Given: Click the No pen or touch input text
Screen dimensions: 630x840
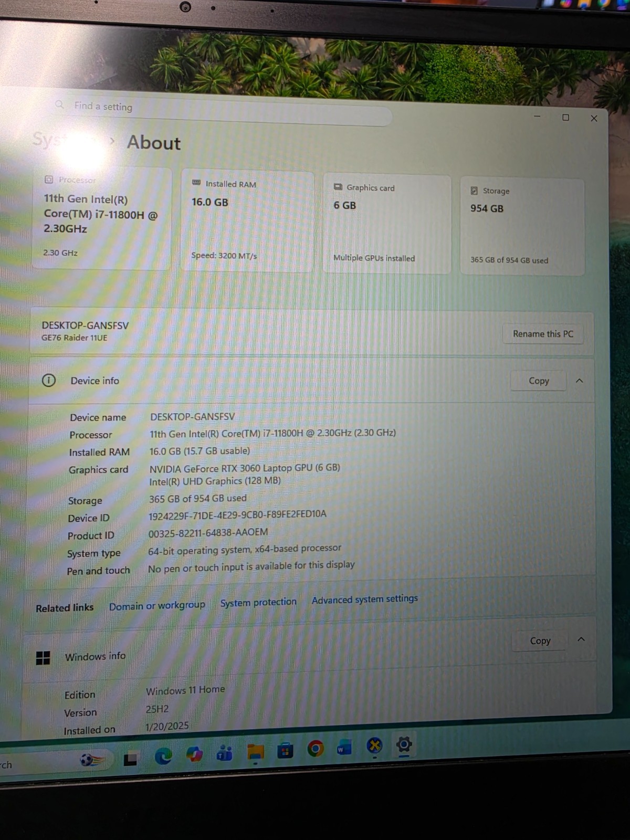Looking at the screenshot, I should 251,566.
